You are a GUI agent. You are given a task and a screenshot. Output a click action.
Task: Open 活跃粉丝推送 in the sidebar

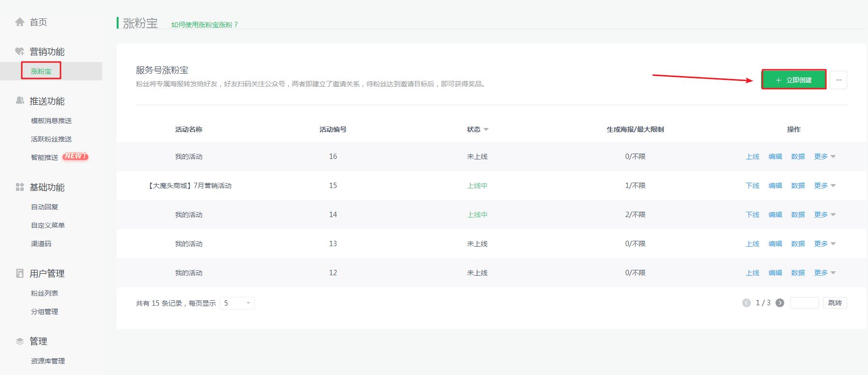(x=51, y=139)
